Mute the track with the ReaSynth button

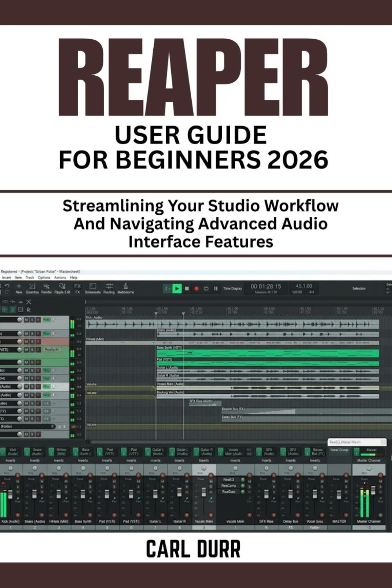26,350
